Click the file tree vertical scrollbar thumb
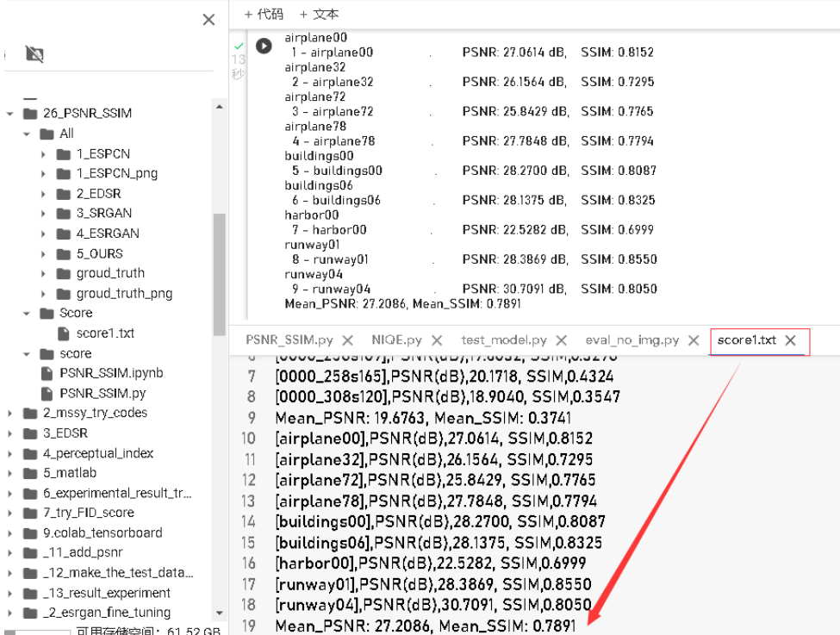840x635 pixels. [219, 274]
